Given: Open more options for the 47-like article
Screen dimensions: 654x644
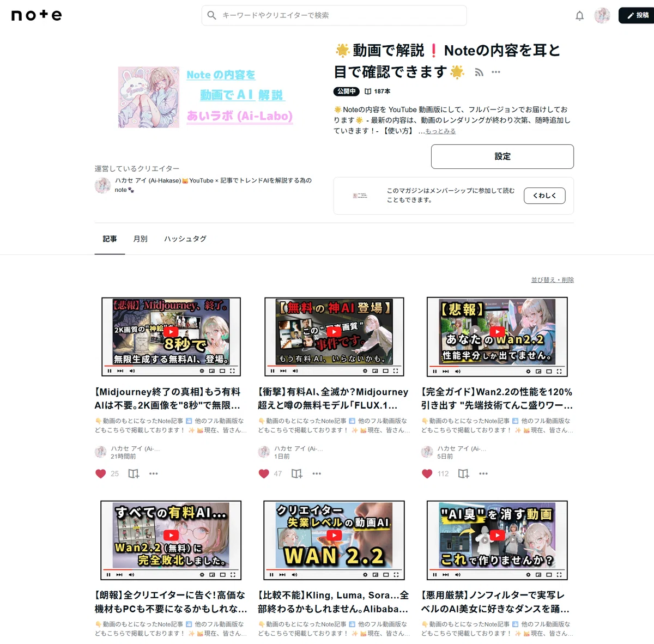Looking at the screenshot, I should [x=317, y=474].
